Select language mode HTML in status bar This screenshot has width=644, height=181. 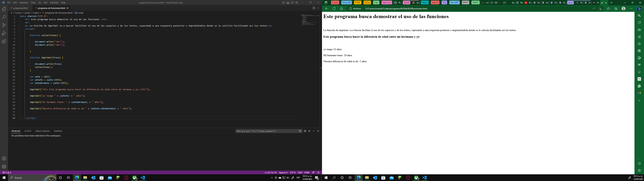[x=307, y=172]
